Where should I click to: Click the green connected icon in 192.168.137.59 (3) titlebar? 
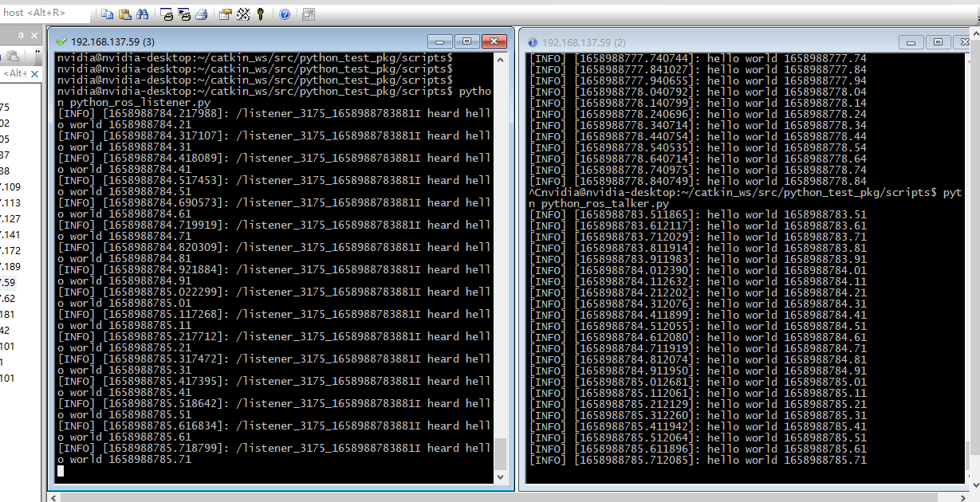pyautogui.click(x=60, y=41)
